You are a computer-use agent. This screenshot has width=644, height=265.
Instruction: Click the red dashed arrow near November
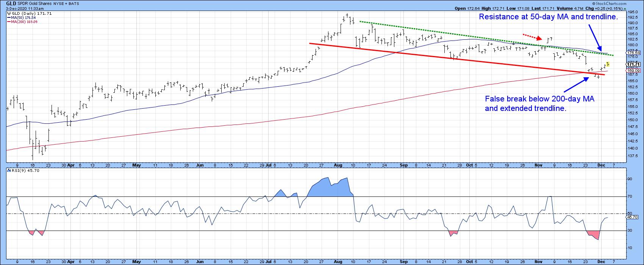pos(532,37)
